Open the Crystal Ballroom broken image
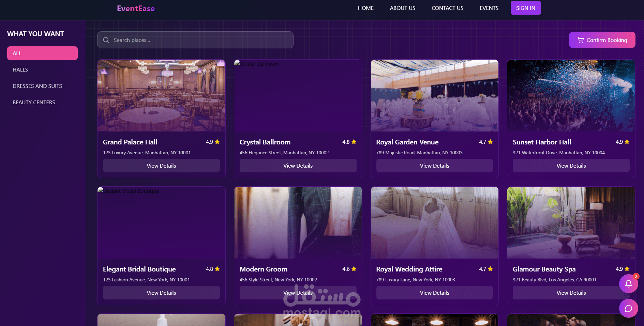The image size is (644, 326). coord(298,95)
